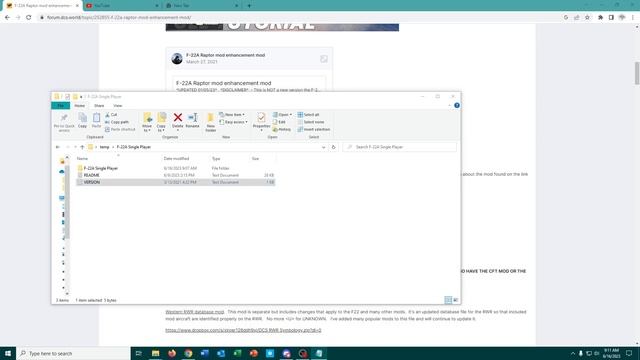The height and width of the screenshot is (360, 640).
Task: Sort by Size column header
Action: coord(256,158)
